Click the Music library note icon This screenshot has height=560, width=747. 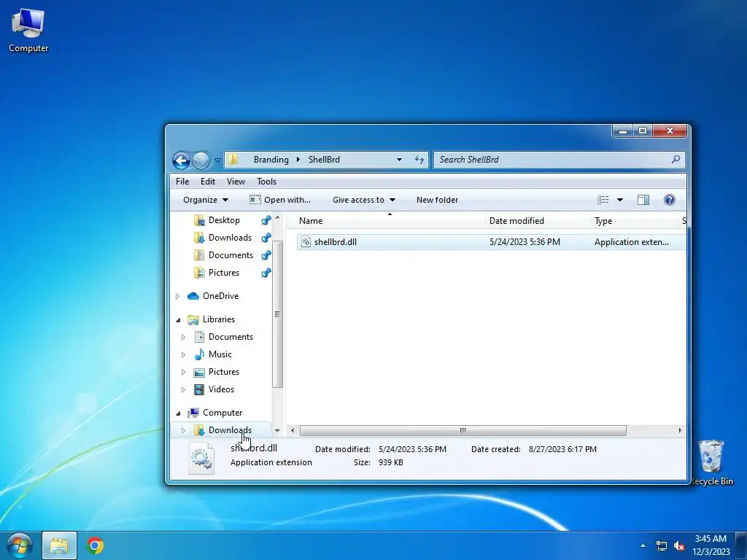(x=199, y=354)
